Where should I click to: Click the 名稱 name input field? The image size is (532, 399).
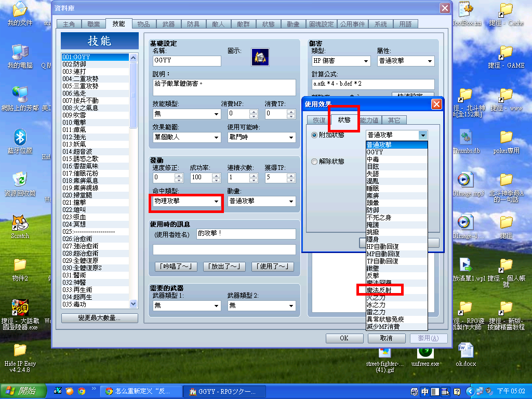coord(187,61)
